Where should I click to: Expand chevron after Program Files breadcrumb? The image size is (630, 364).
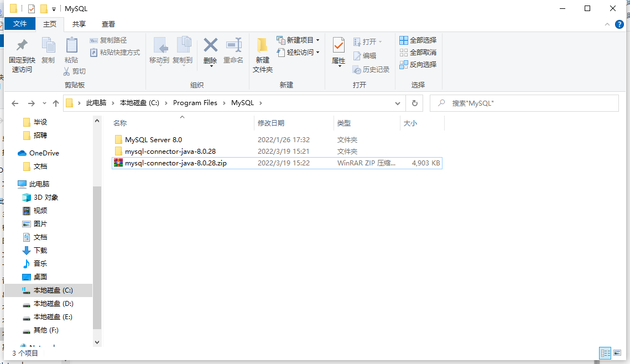click(x=224, y=103)
